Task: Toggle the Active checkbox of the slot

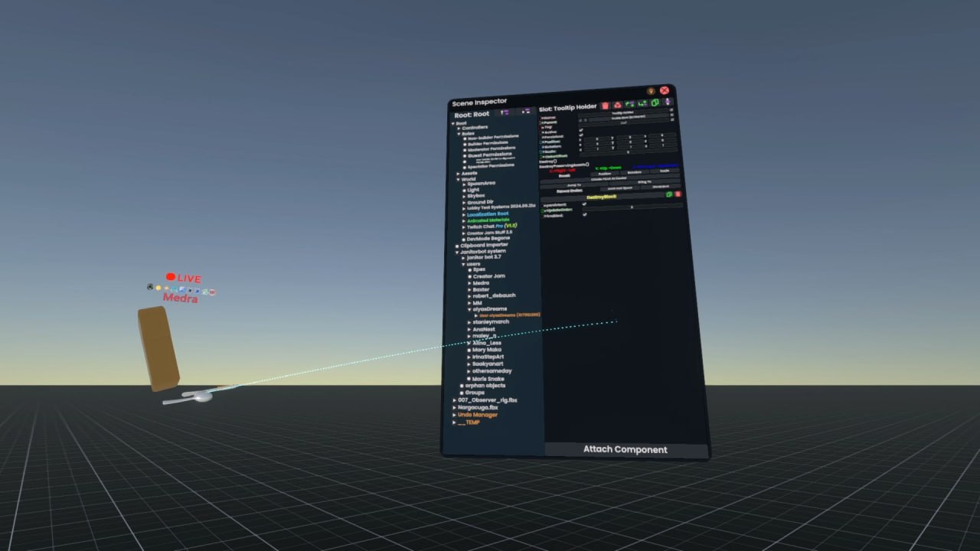Action: click(582, 130)
